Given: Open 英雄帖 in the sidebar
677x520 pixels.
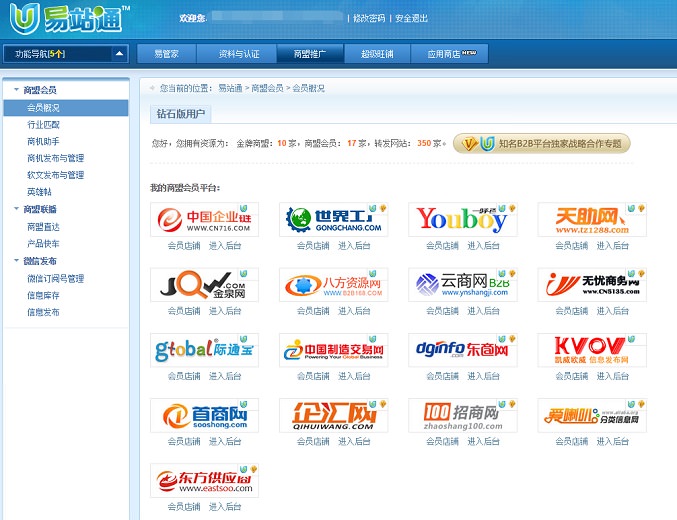Looking at the screenshot, I should coord(39,192).
